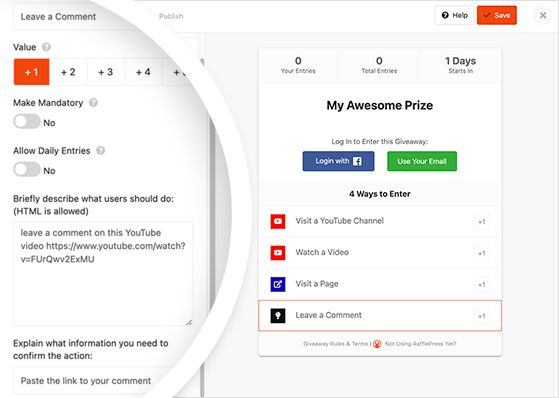Select the Leave a Comment entry row

click(380, 316)
